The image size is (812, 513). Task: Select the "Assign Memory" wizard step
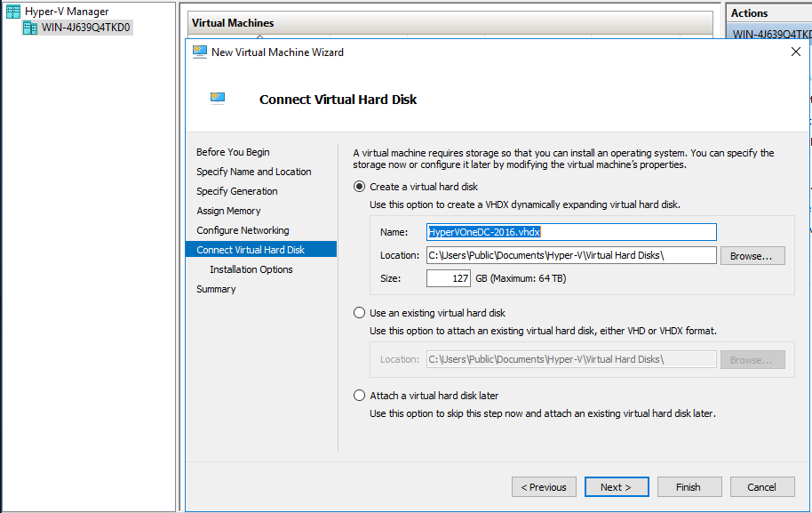tap(228, 211)
